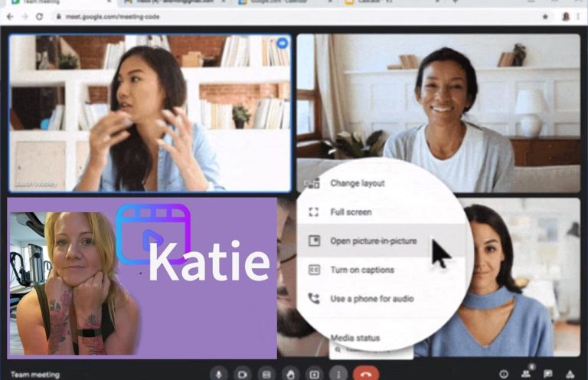Raise hand using the hand icon
The image size is (588, 380).
290,374
